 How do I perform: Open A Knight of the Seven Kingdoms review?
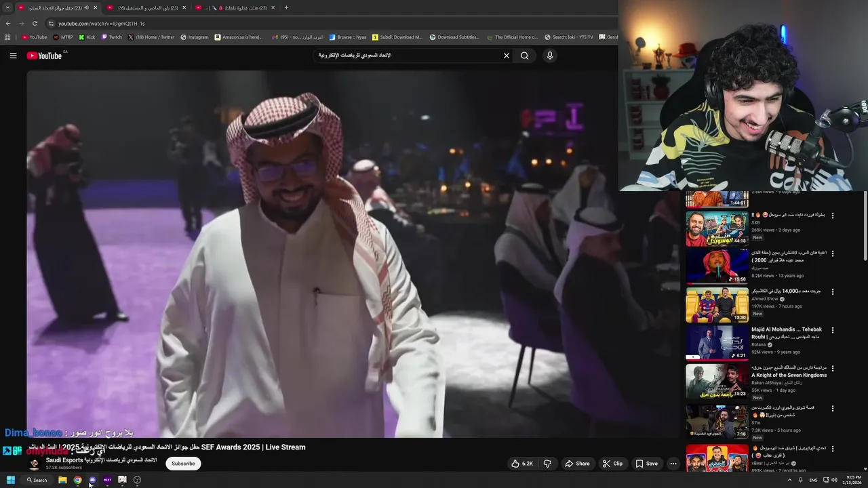789,371
